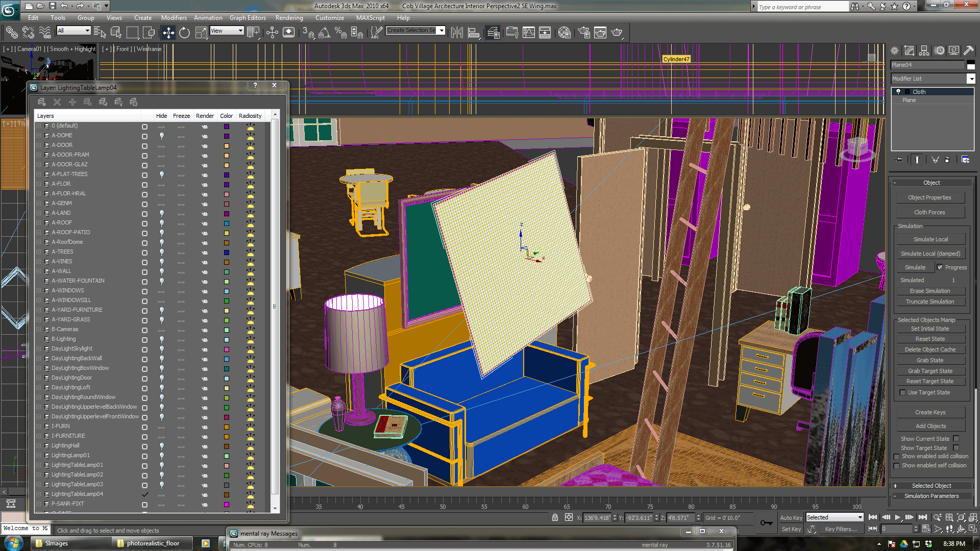Collapse the Simulation Parameters rollout
980x551 pixels.
(x=932, y=496)
